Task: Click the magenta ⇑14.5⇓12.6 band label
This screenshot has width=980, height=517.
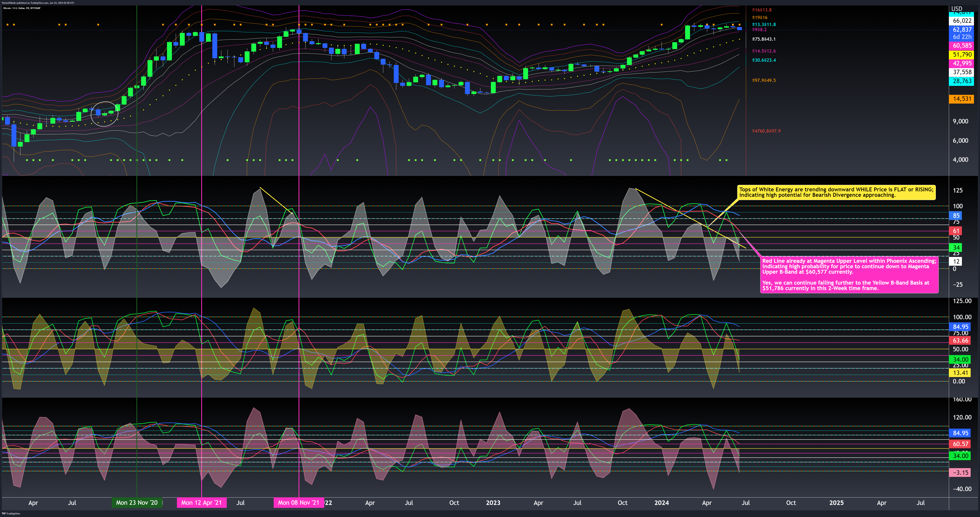Action: click(764, 51)
